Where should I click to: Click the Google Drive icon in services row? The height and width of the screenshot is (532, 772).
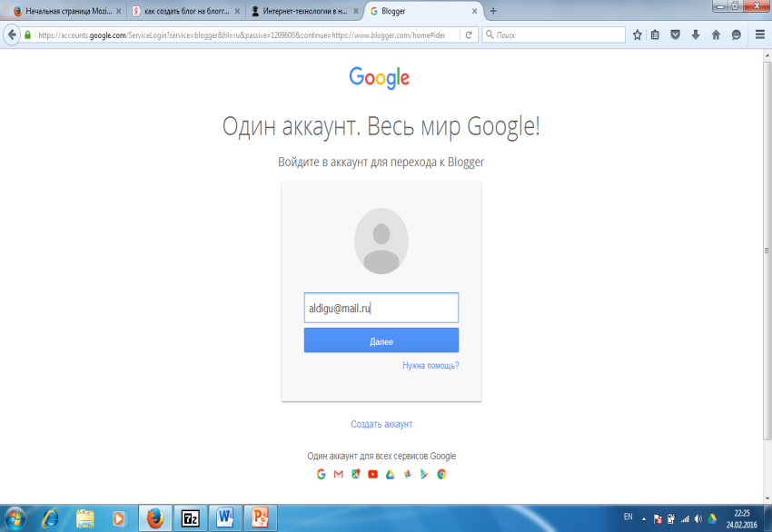[x=390, y=474]
